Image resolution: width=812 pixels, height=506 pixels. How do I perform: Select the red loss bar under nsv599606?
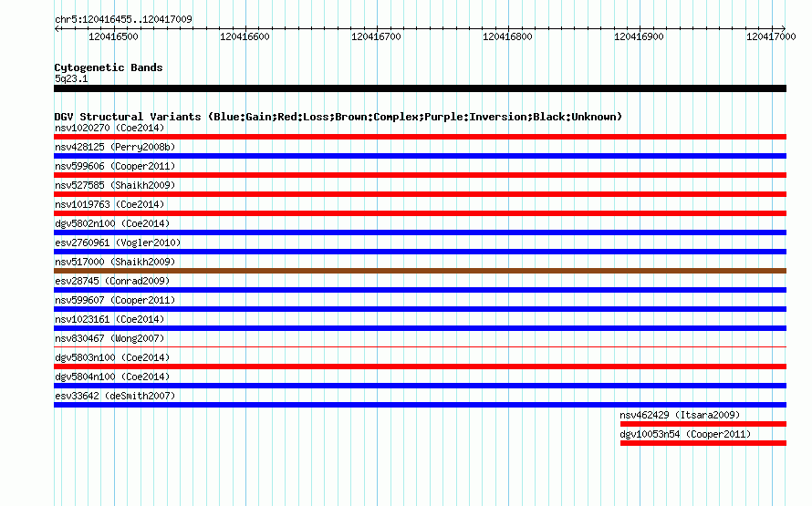pos(420,175)
